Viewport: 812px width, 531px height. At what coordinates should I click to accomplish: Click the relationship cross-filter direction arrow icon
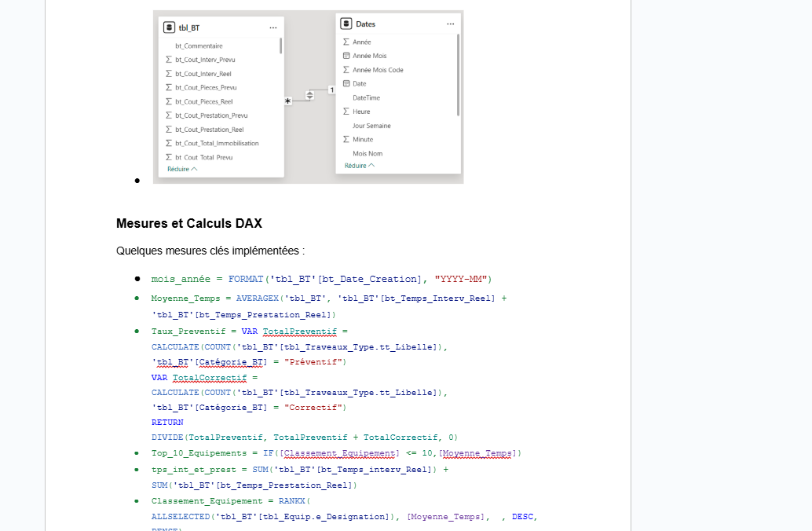pyautogui.click(x=309, y=95)
